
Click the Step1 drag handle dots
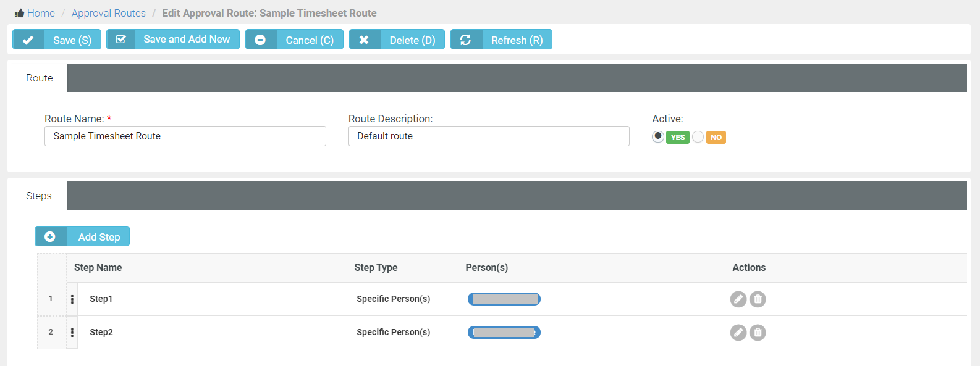pos(72,299)
